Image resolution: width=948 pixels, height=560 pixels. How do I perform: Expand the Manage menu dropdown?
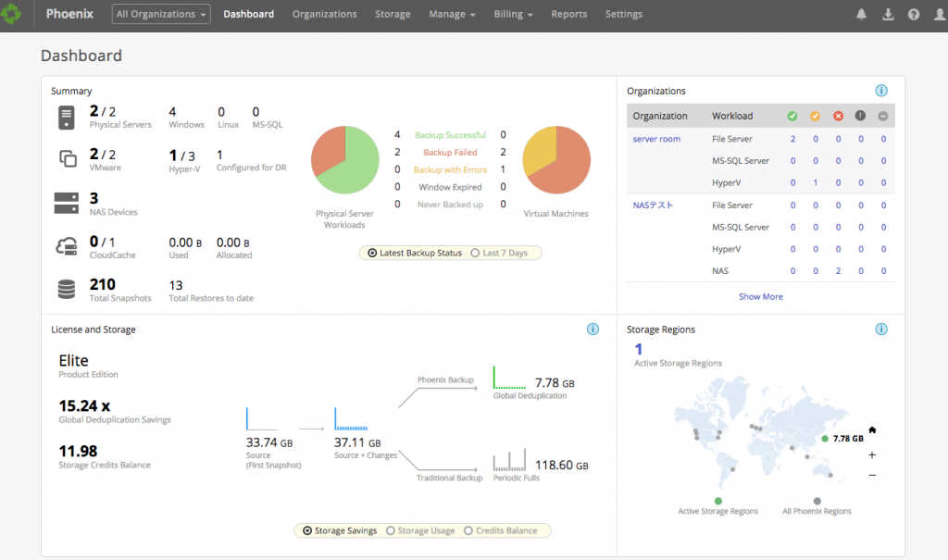452,14
